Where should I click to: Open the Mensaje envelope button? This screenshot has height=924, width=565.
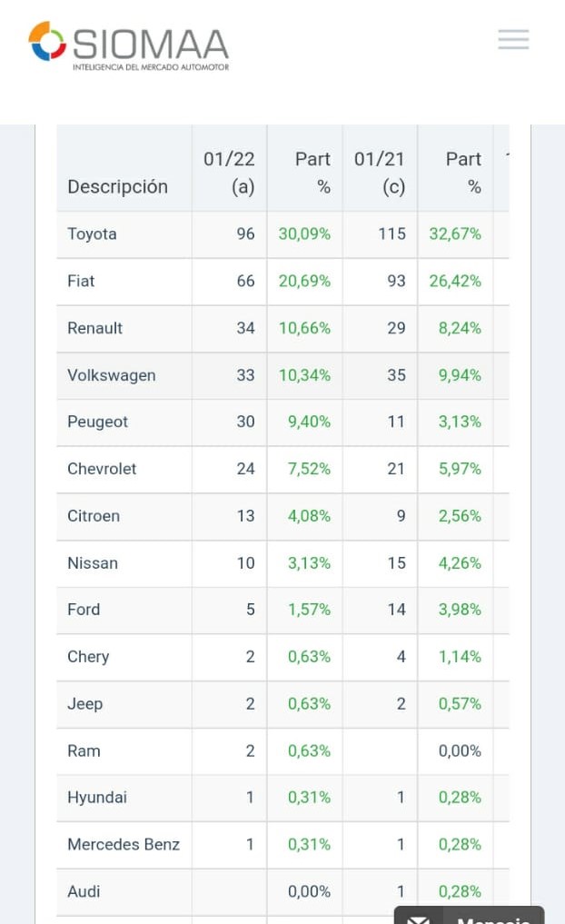coord(469,916)
